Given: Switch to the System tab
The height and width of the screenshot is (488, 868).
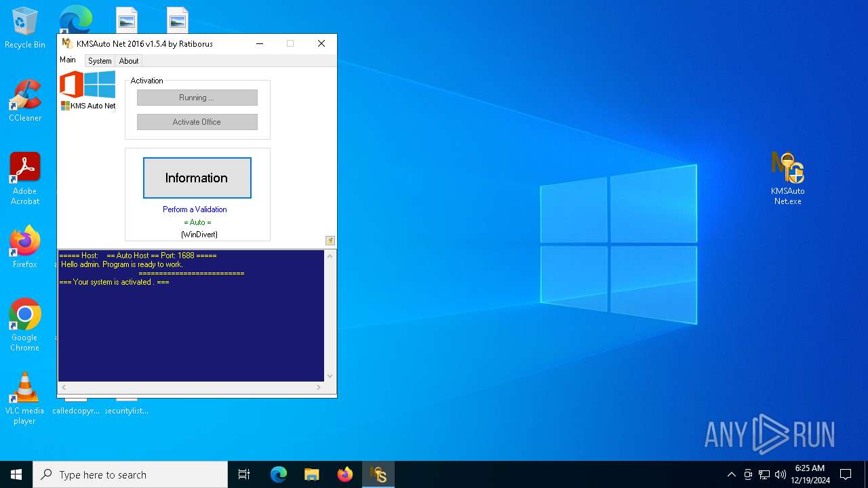Looking at the screenshot, I should 100,61.
